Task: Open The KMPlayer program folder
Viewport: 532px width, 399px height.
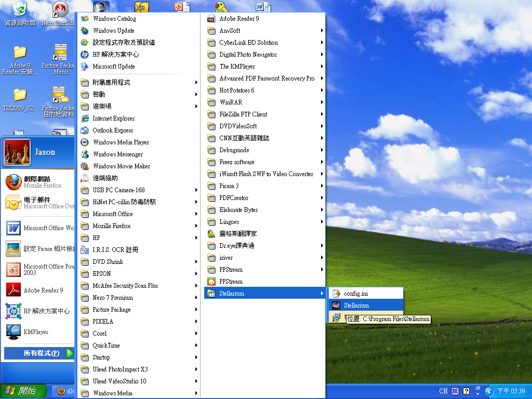Action: pos(264,66)
